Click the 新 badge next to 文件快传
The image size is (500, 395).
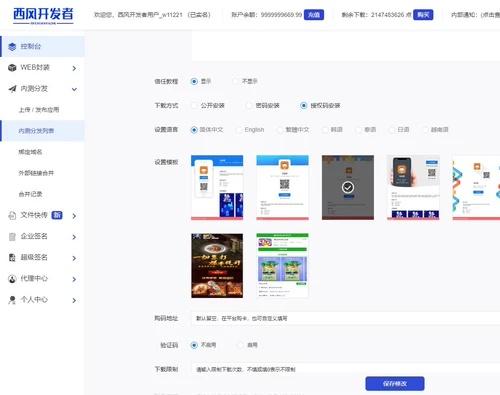(x=57, y=215)
